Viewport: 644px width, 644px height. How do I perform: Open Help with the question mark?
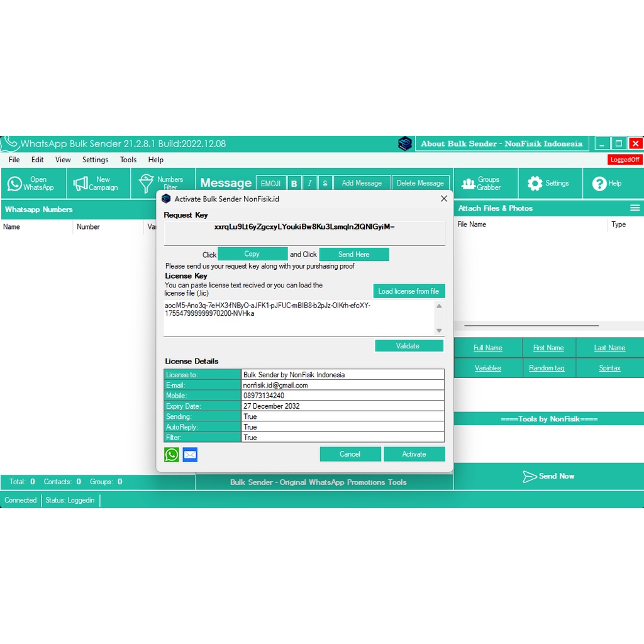coord(613,183)
